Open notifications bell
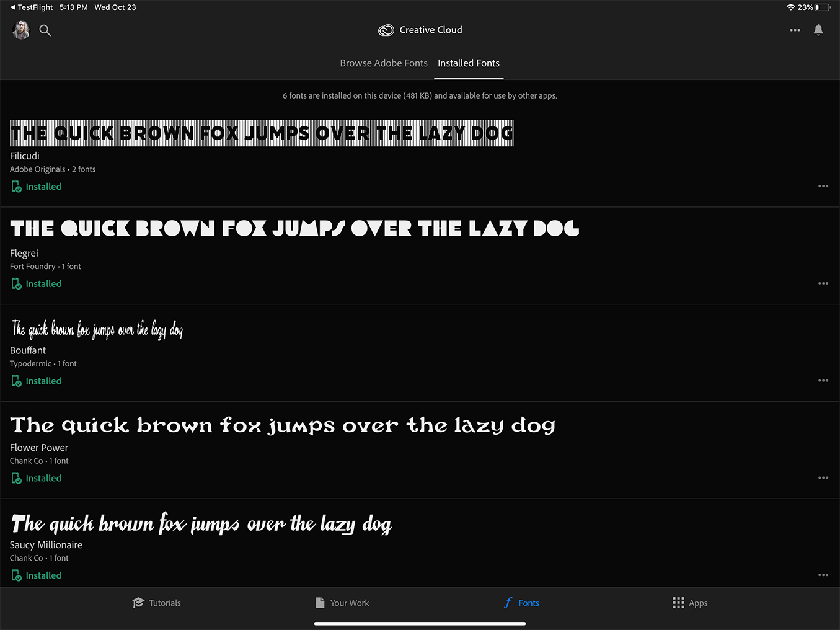Image resolution: width=840 pixels, height=630 pixels. coord(818,30)
